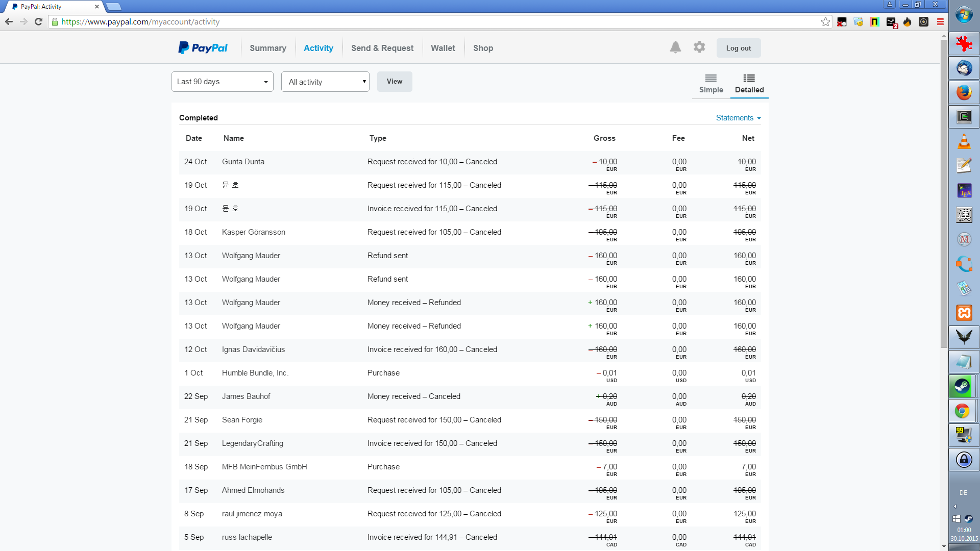The width and height of the screenshot is (980, 551).
Task: Open Steam from the taskbar
Action: tap(963, 386)
